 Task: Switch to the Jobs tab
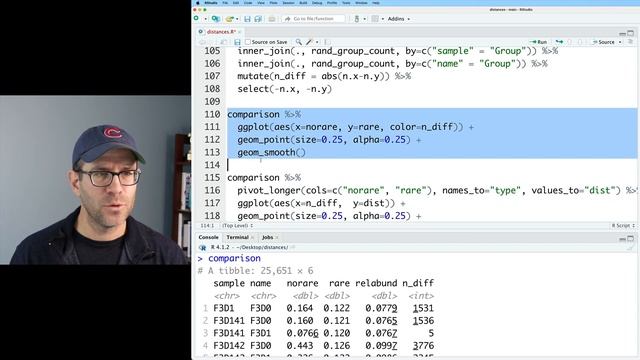(267, 237)
